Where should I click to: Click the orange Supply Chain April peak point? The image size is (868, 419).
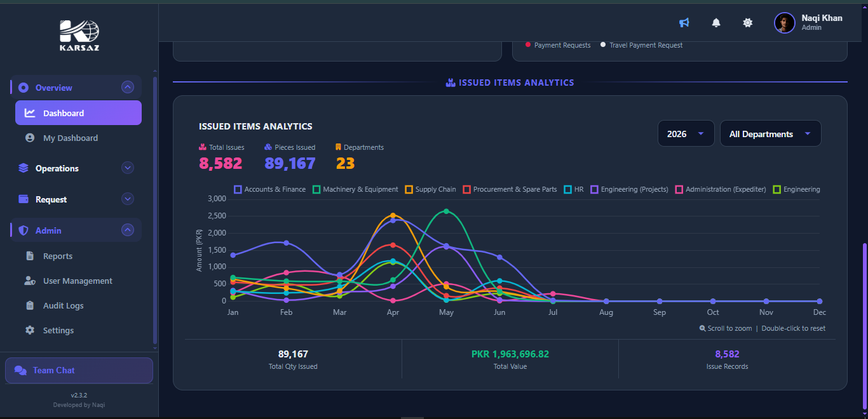pos(393,215)
